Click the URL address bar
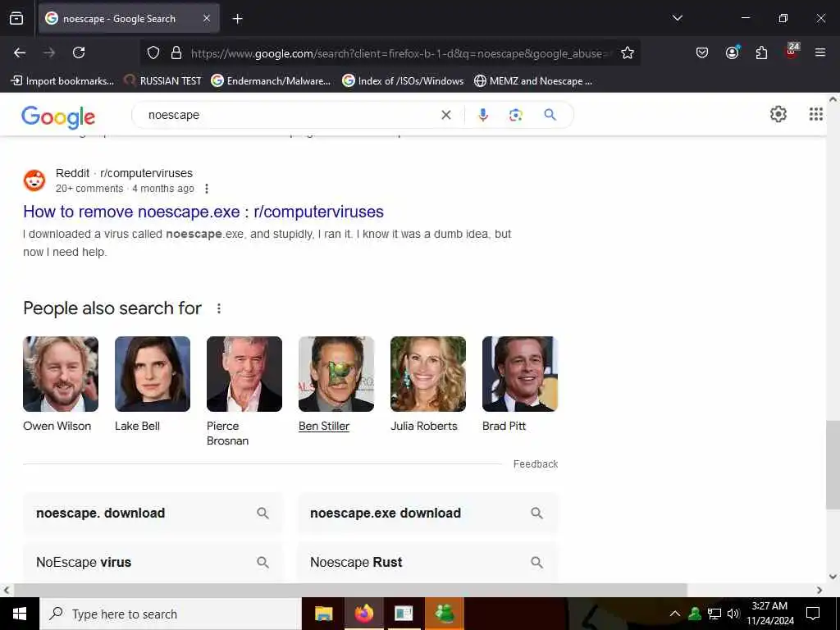This screenshot has width=840, height=630. pyautogui.click(x=400, y=53)
